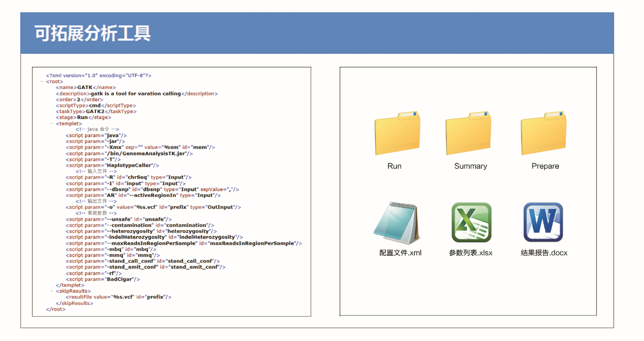Image resolution: width=644 pixels, height=341 pixels.
Task: Select the resultFile element line
Action: 118,297
